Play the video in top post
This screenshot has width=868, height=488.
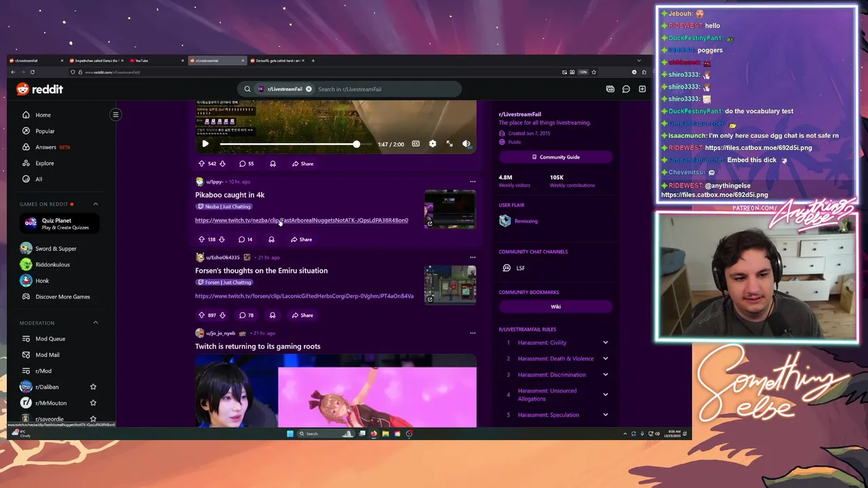tap(205, 144)
